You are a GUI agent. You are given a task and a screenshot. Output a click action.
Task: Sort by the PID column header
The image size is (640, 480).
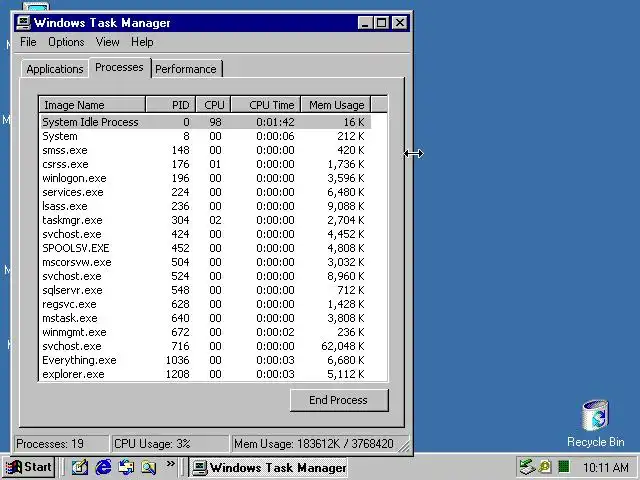click(x=171, y=105)
